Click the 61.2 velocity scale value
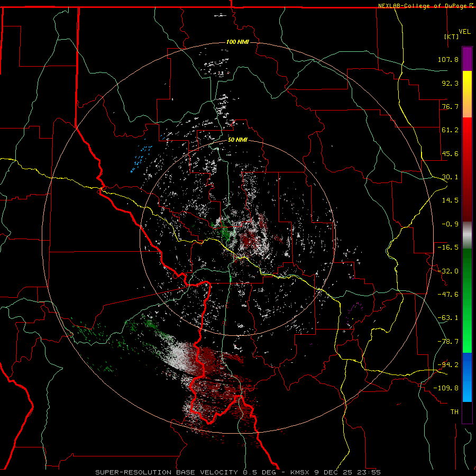The width and height of the screenshot is (476, 476). (450, 130)
